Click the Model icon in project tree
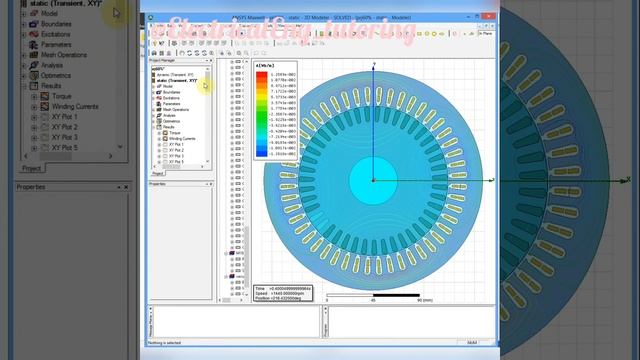Screen dimensions: 640x360 coord(159,86)
